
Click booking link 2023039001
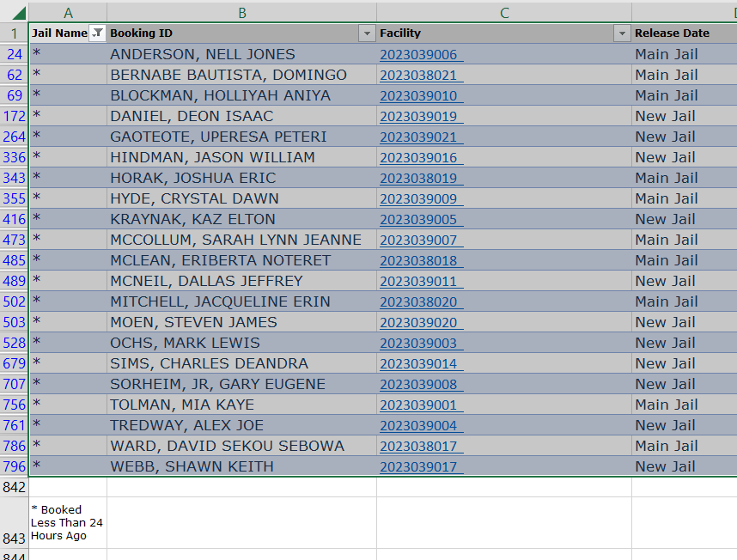tap(419, 405)
